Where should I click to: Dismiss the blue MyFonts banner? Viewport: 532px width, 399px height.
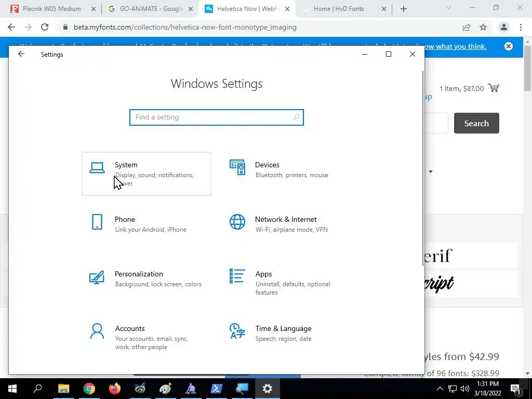508,46
